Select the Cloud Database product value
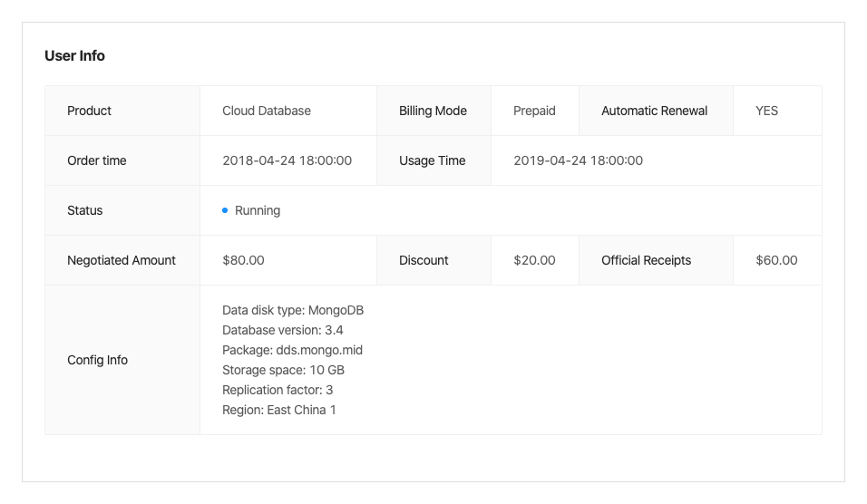Image resolution: width=867 pixels, height=504 pixels. [267, 111]
